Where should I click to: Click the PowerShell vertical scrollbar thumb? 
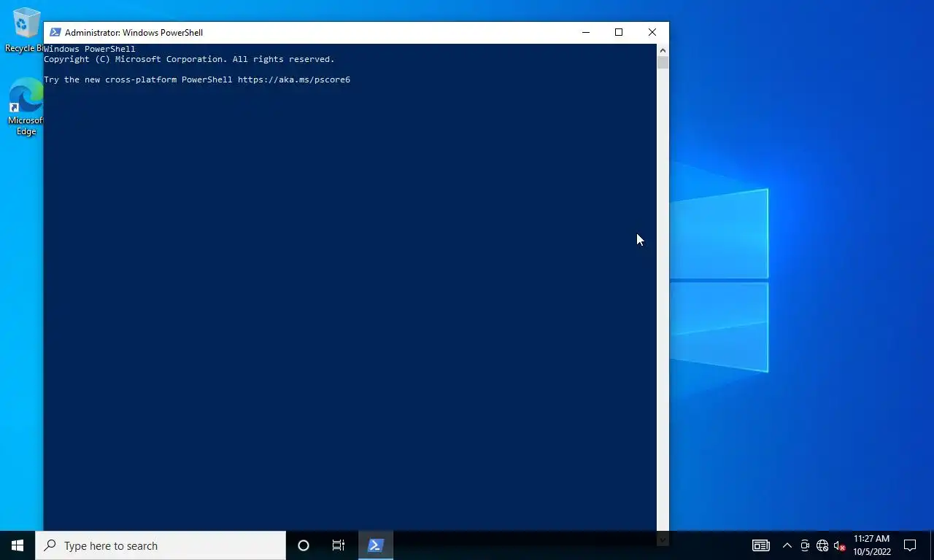coord(663,62)
